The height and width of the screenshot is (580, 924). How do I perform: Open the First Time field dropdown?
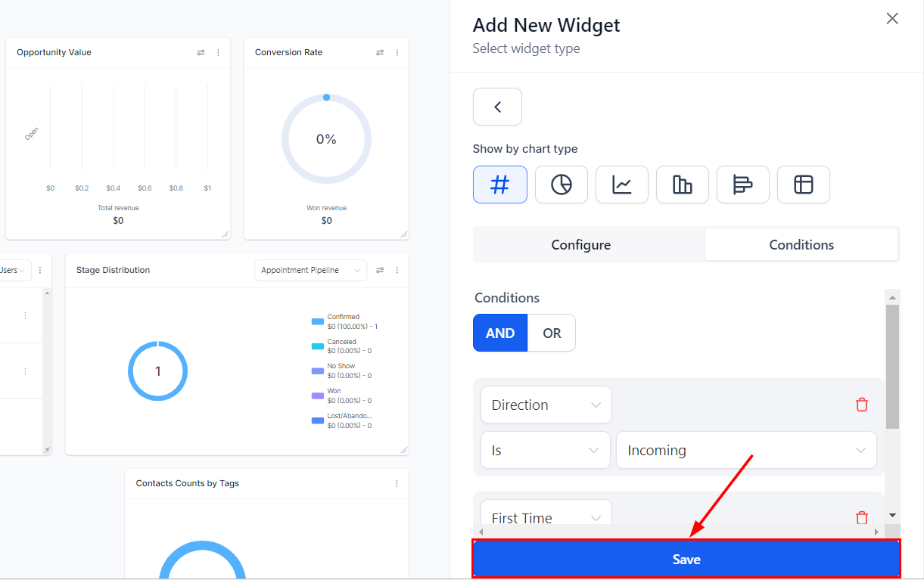coord(546,513)
